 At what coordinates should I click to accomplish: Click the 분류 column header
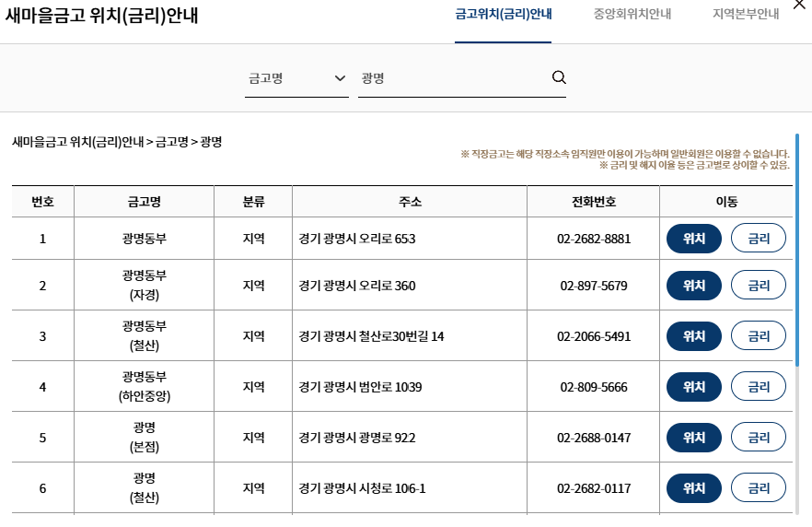tap(253, 202)
